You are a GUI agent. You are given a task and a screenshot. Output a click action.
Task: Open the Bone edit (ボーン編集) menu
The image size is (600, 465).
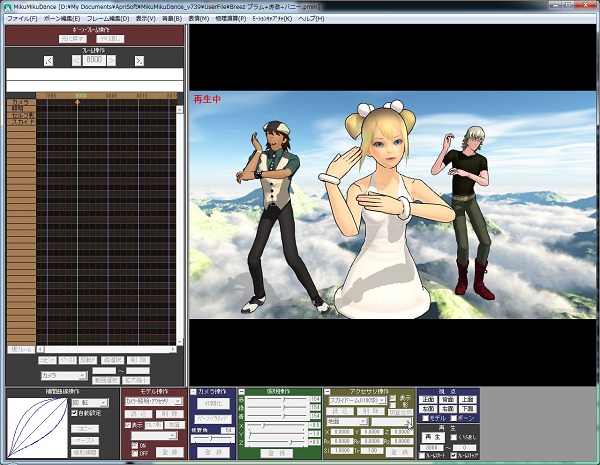pyautogui.click(x=62, y=18)
